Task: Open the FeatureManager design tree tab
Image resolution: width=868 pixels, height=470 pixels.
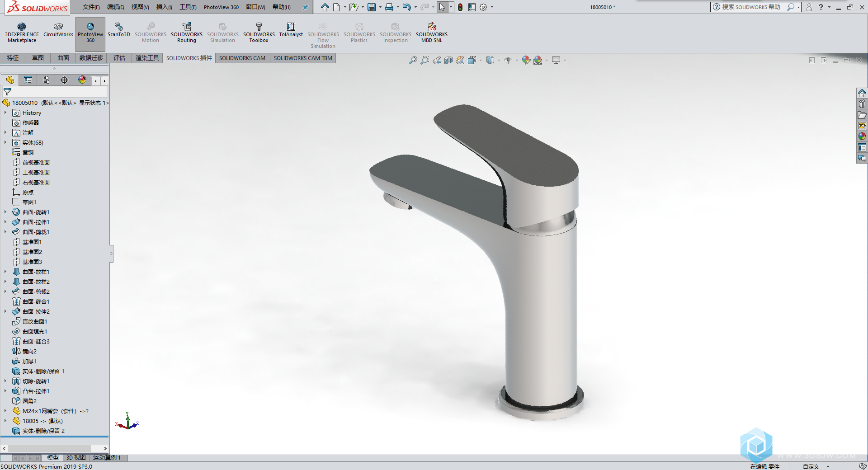Action: point(10,80)
